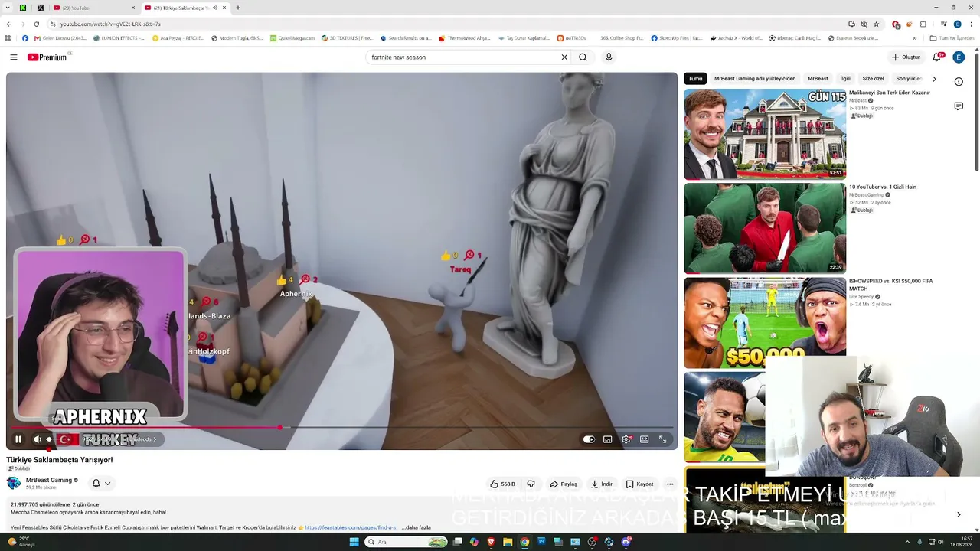
Task: Open YouTube notifications bell in header
Action: point(937,57)
